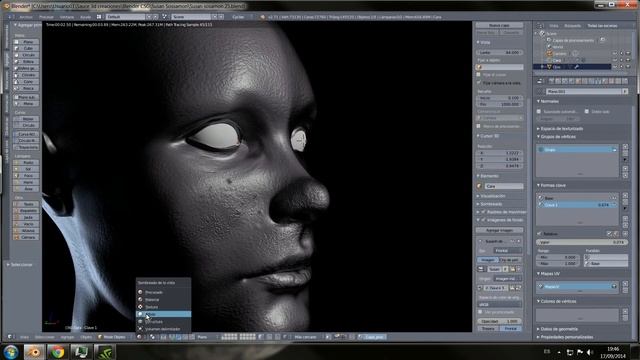The image size is (640, 360).
Task: Click the Windows Start button
Action: [11, 352]
